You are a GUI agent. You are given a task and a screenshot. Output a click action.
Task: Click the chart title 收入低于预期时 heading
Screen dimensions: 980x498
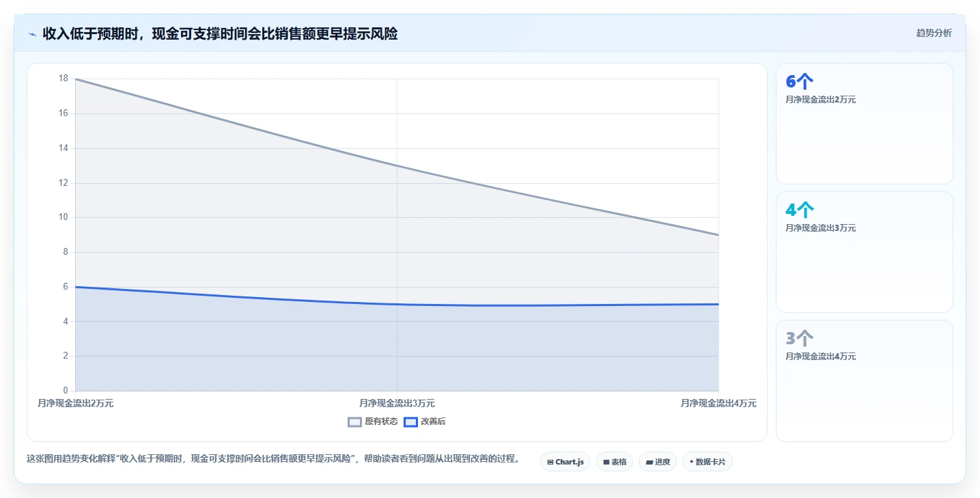pos(220,33)
